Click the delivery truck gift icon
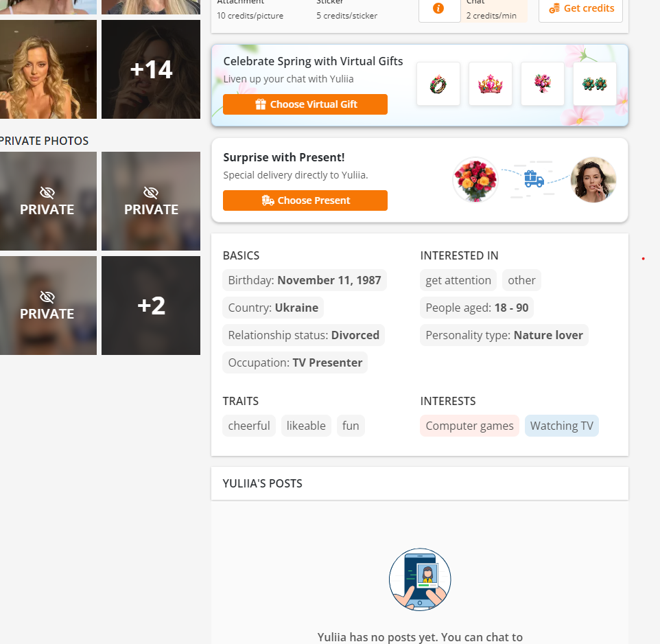The height and width of the screenshot is (644, 660). tap(534, 179)
